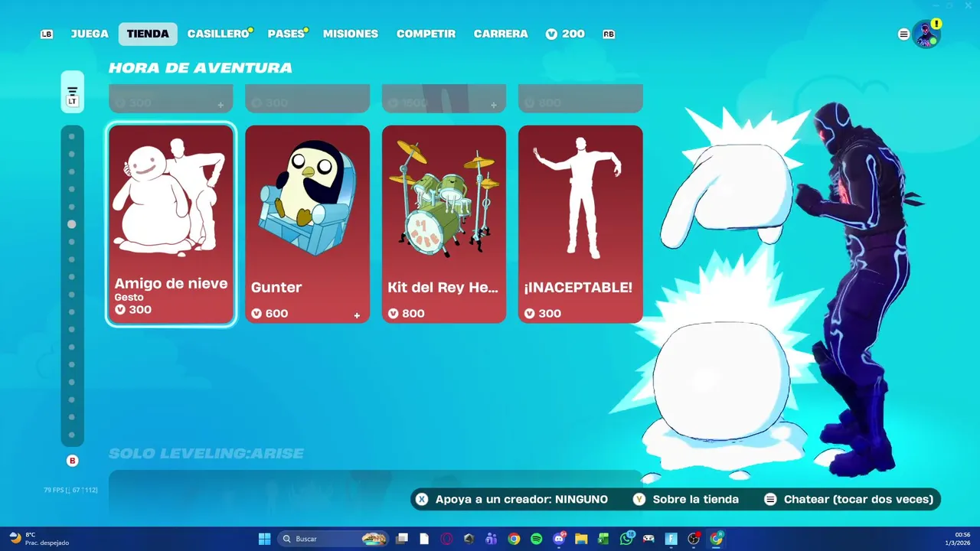Click the 300 price on ¡INACEPTABLE!

click(x=543, y=313)
